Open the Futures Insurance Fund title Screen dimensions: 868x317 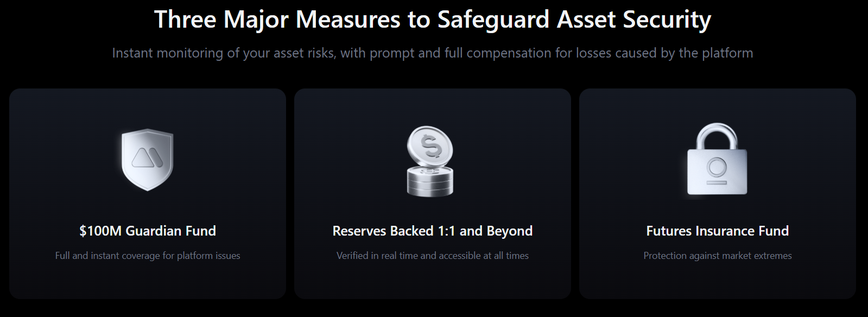[x=717, y=231]
